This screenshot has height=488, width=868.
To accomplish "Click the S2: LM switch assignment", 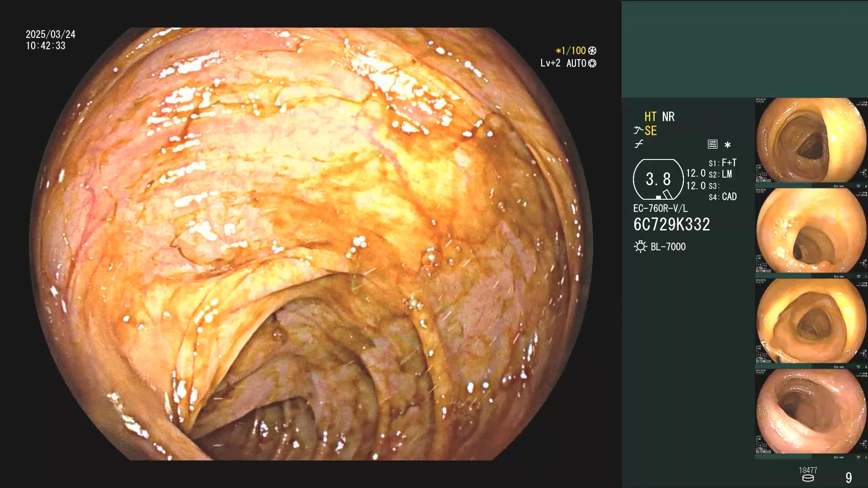I will (720, 174).
